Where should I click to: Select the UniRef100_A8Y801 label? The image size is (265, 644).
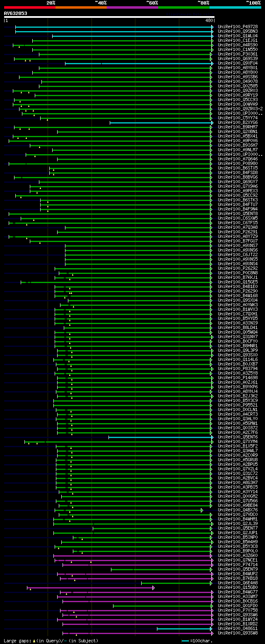pyautogui.click(x=238, y=68)
